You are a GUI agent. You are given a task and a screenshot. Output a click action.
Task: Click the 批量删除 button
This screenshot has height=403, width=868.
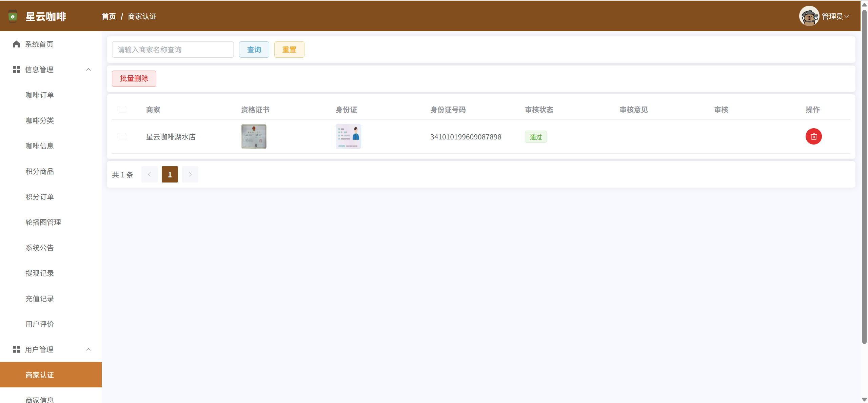pyautogui.click(x=134, y=79)
